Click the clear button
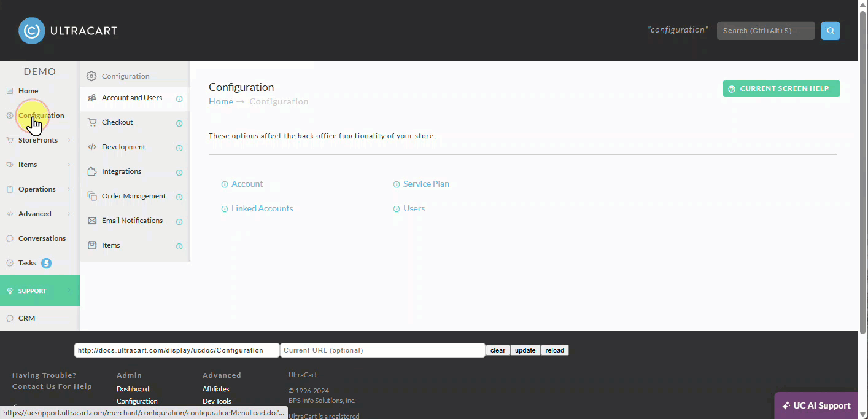The width and height of the screenshot is (868, 419). tap(498, 350)
